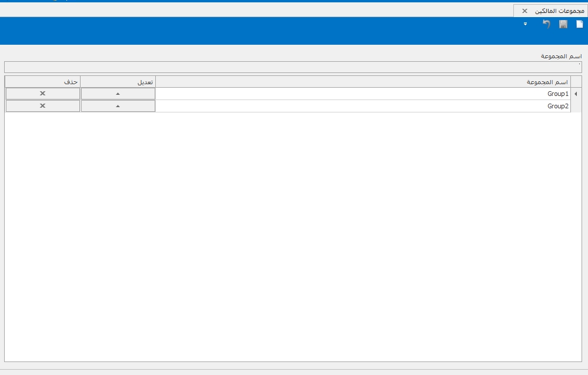The image size is (588, 375).
Task: Click the اسم المجموعة column header
Action: click(363, 82)
